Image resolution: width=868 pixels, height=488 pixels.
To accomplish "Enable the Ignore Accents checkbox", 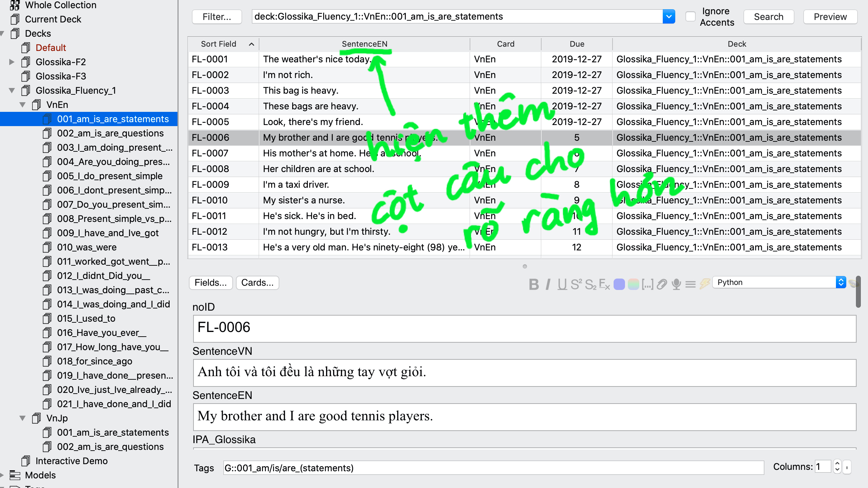I will click(690, 16).
